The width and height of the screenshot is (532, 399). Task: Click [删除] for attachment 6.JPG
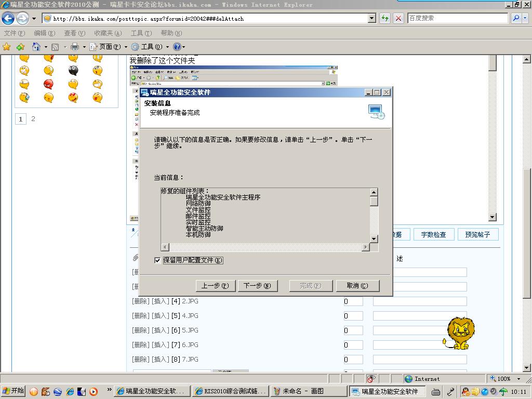click(x=140, y=345)
